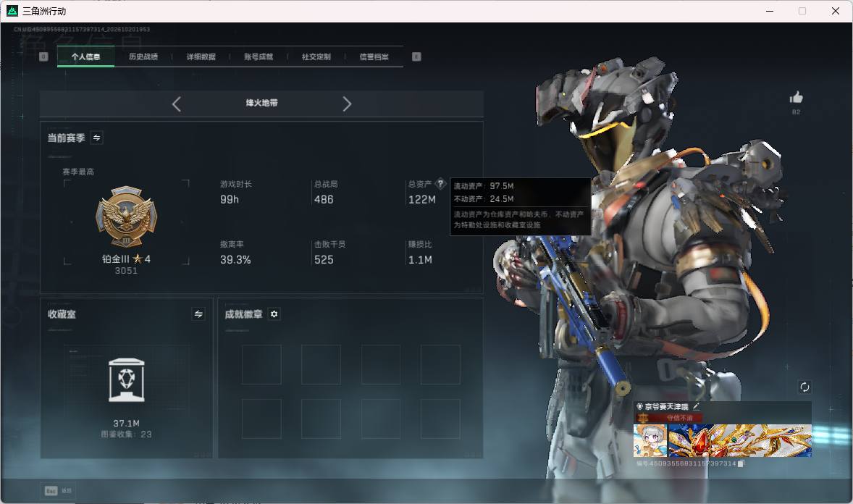Click the jeweled profile banner image

tap(740, 440)
